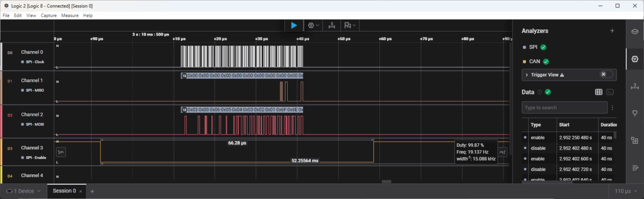Open the Device Settings sidebar icon

(x=634, y=31)
